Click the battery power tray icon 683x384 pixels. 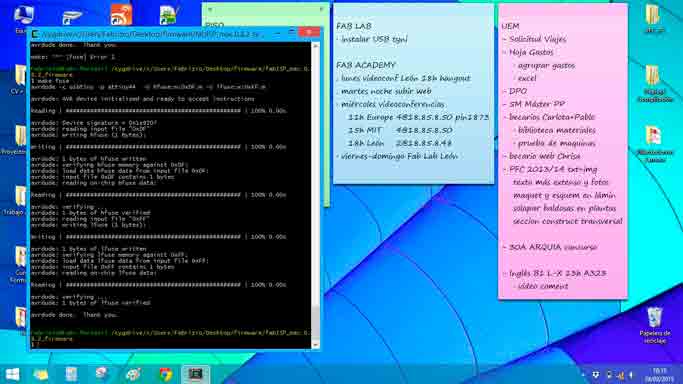click(609, 375)
